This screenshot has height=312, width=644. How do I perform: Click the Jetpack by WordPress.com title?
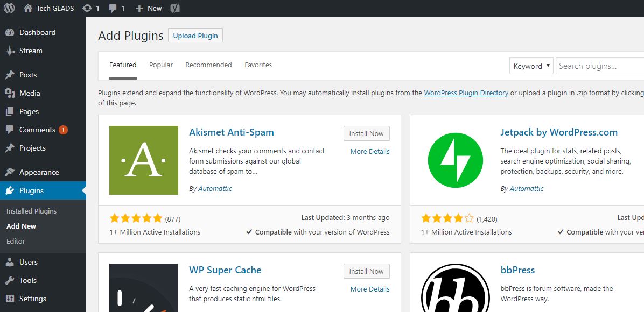[x=559, y=132]
